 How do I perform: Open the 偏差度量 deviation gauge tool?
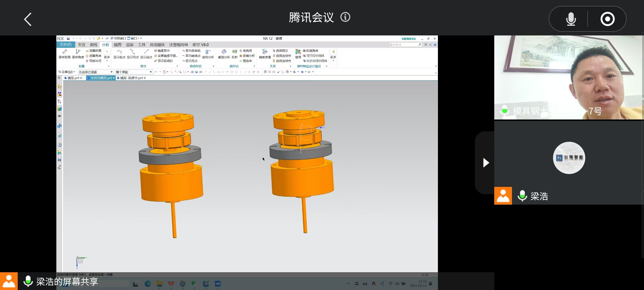pos(265,53)
